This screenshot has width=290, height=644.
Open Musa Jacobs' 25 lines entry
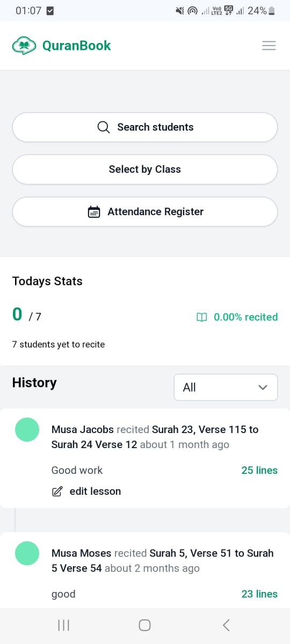(259, 470)
